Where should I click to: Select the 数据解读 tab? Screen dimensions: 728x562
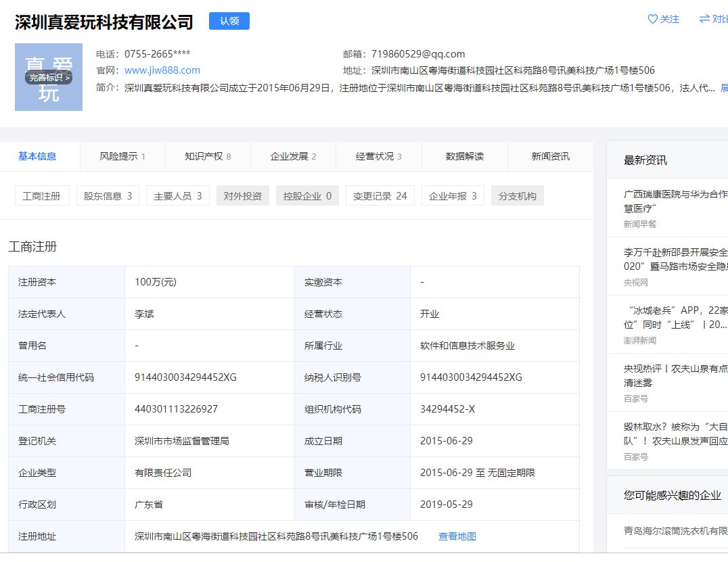pos(465,156)
